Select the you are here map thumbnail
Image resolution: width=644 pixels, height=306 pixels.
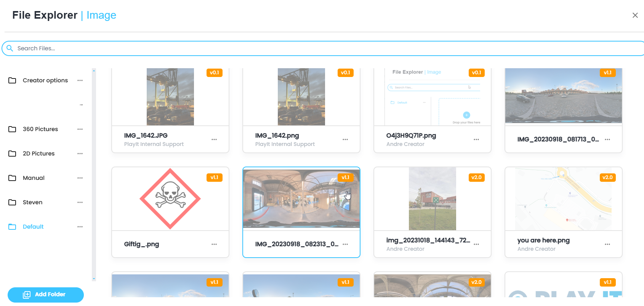tap(563, 199)
